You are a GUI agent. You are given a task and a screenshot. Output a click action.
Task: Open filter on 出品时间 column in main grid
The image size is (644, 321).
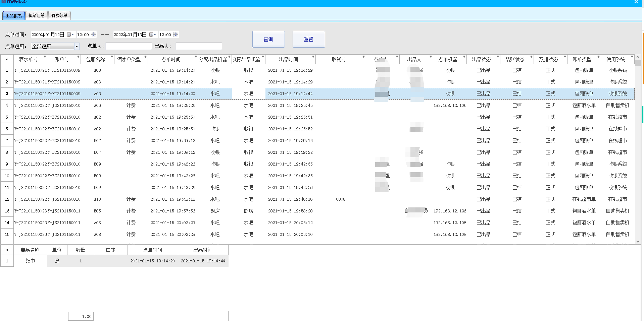[313, 57]
